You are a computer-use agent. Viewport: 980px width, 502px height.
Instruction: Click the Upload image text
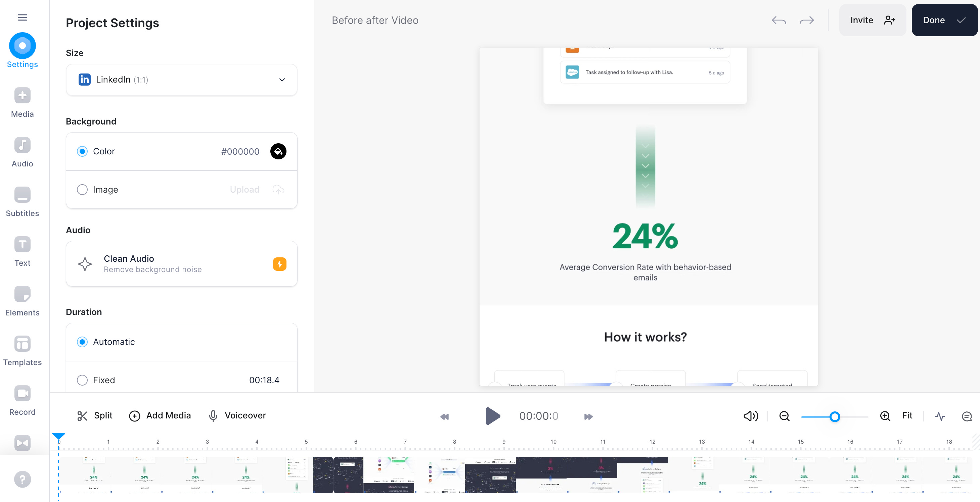click(x=244, y=189)
